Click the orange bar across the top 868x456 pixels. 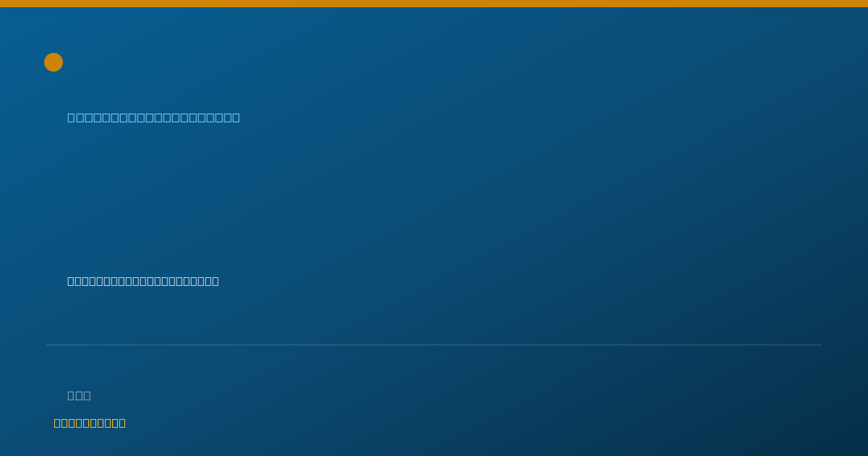434,4
